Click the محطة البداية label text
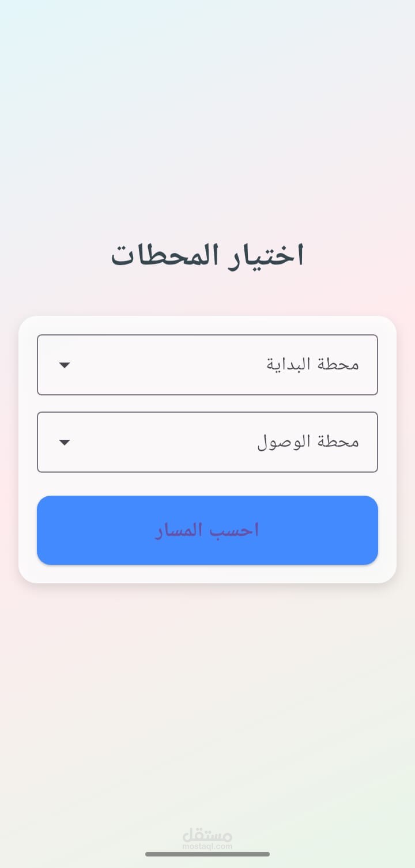Image resolution: width=415 pixels, height=868 pixels. (313, 364)
